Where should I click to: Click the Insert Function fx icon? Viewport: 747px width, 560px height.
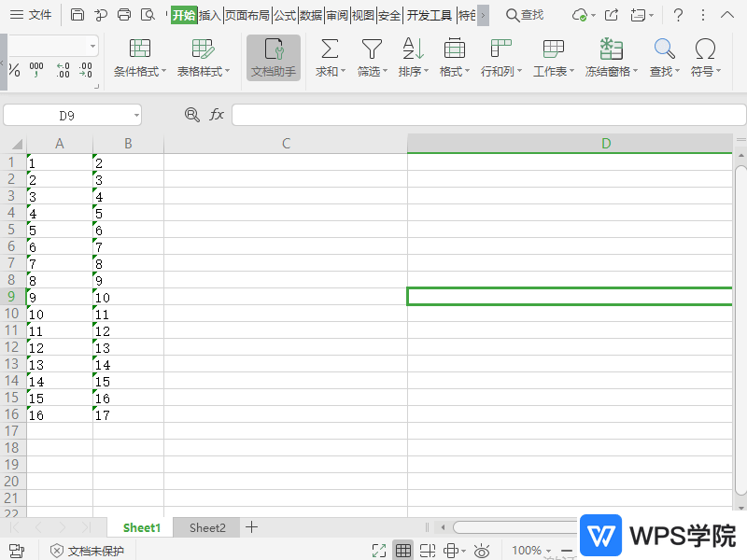pos(217,114)
